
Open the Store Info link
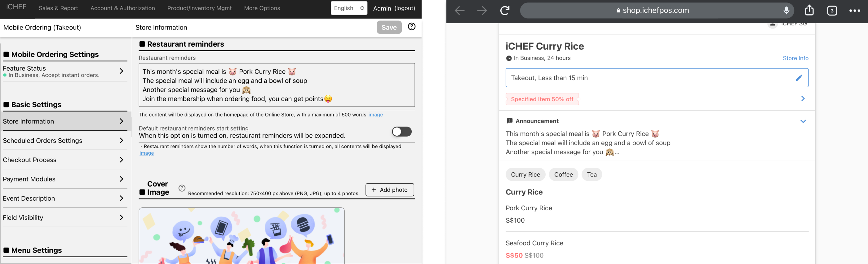pyautogui.click(x=795, y=58)
